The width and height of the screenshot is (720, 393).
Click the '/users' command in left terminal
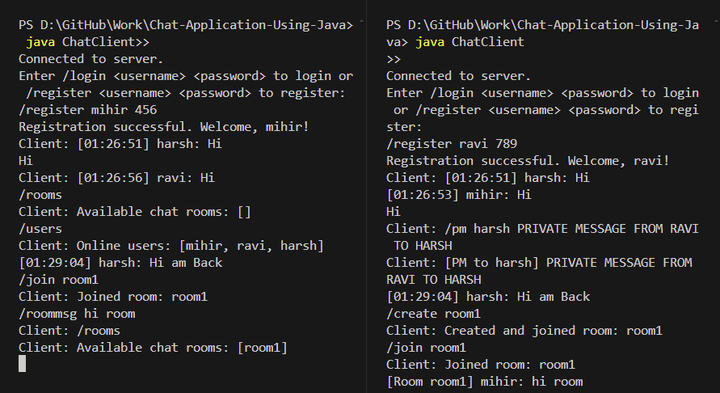pyautogui.click(x=40, y=229)
